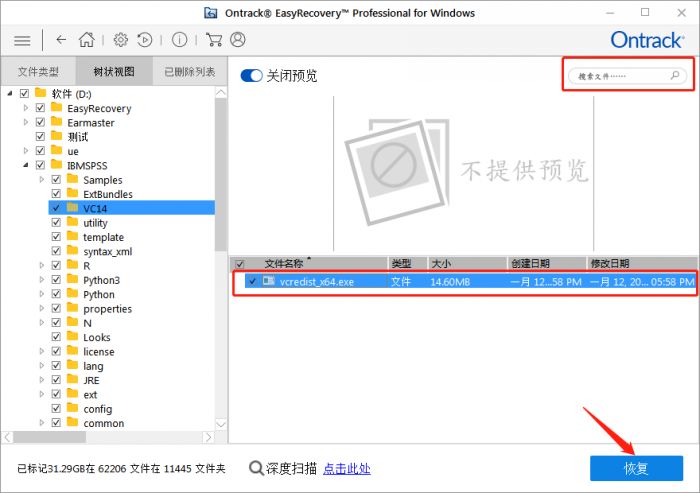The height and width of the screenshot is (493, 700).
Task: Switch to the 文件类型 tab
Action: [38, 71]
